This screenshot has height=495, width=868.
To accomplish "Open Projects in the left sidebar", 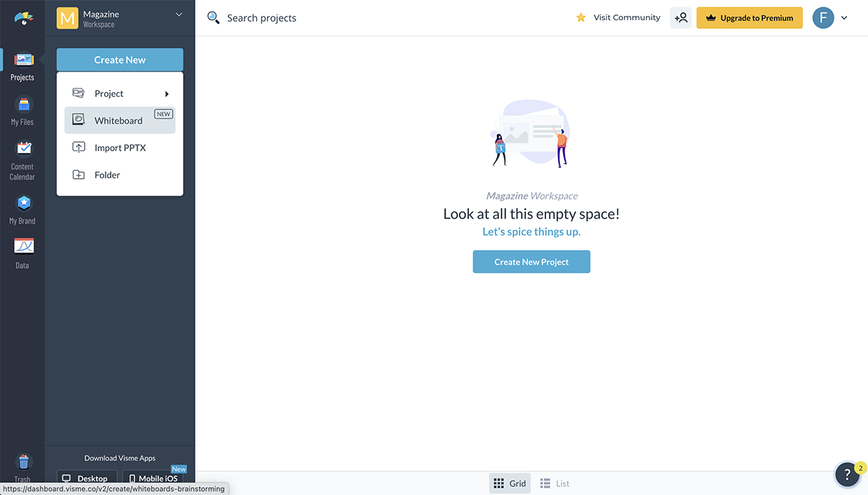I will point(22,65).
